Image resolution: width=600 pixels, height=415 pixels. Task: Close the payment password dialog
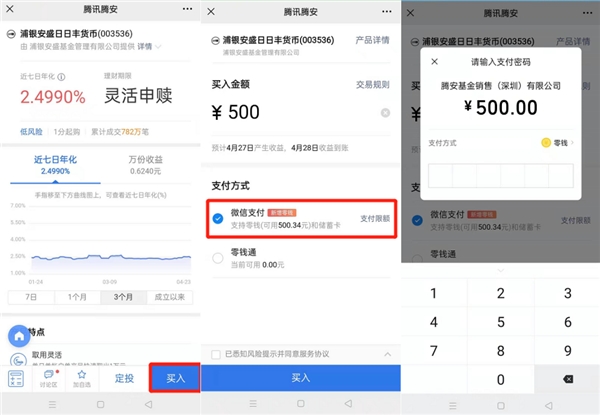pyautogui.click(x=434, y=62)
